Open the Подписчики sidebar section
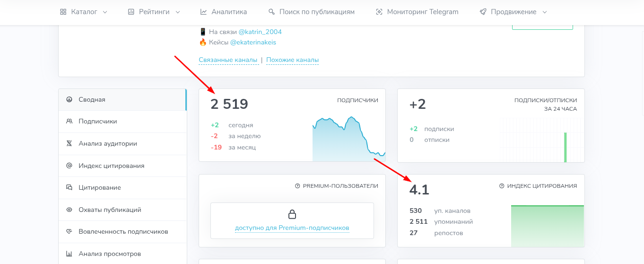The height and width of the screenshot is (264, 644). (x=122, y=122)
